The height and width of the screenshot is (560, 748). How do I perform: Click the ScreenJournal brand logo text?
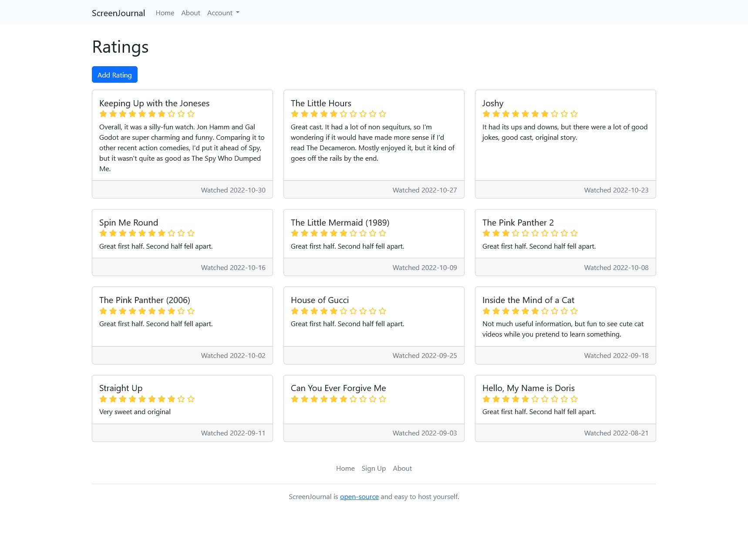tap(118, 13)
